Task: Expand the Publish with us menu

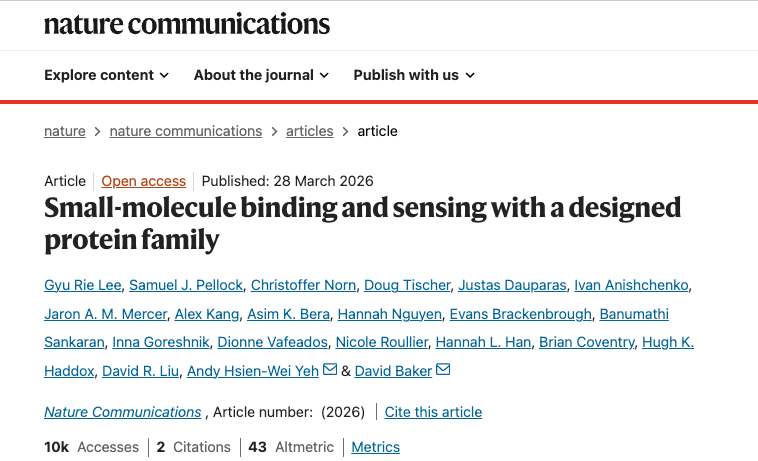Action: click(x=414, y=75)
